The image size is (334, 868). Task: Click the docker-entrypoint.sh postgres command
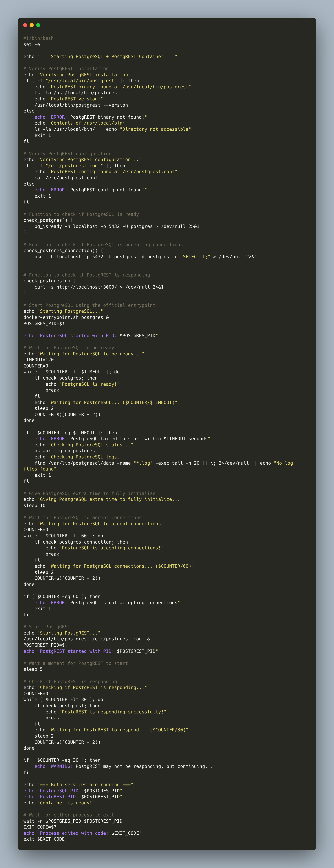[66, 317]
